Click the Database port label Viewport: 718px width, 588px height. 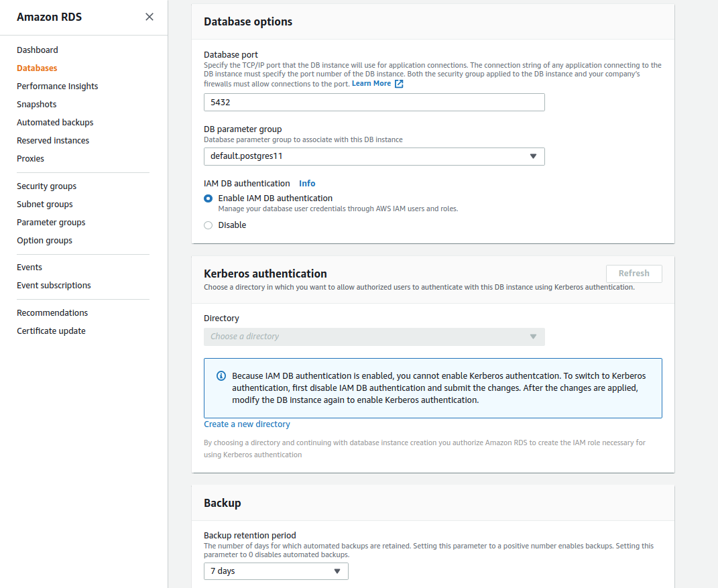(x=231, y=54)
